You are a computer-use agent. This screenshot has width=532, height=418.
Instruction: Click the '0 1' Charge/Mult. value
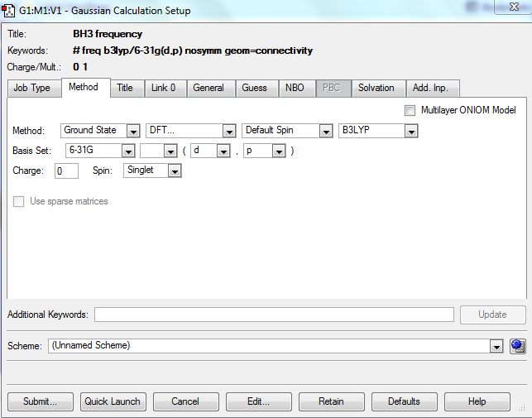(x=80, y=66)
